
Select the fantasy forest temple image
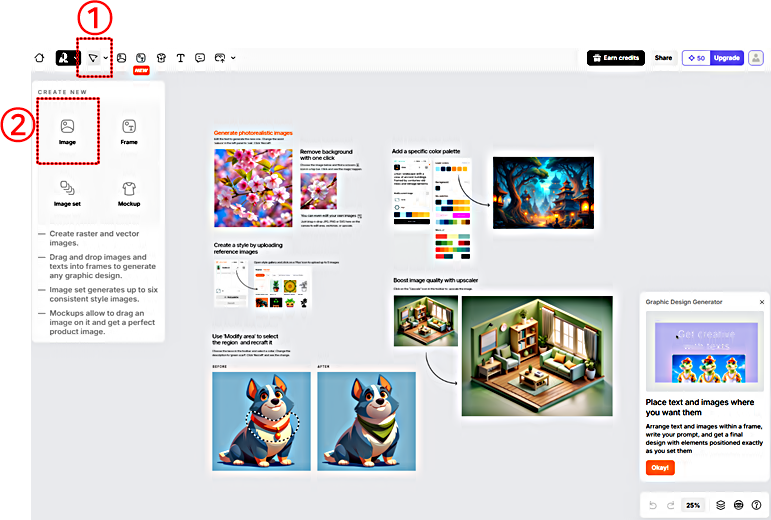point(543,193)
